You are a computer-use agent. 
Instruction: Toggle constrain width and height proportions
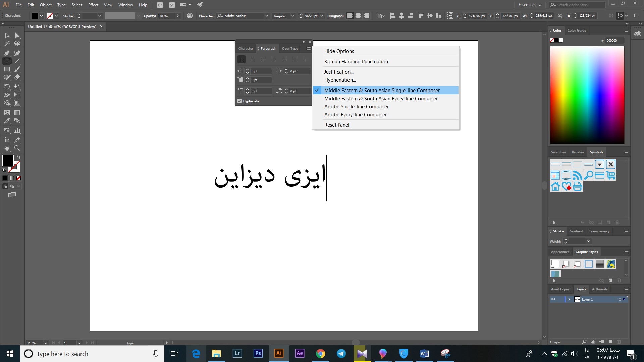tap(560, 16)
